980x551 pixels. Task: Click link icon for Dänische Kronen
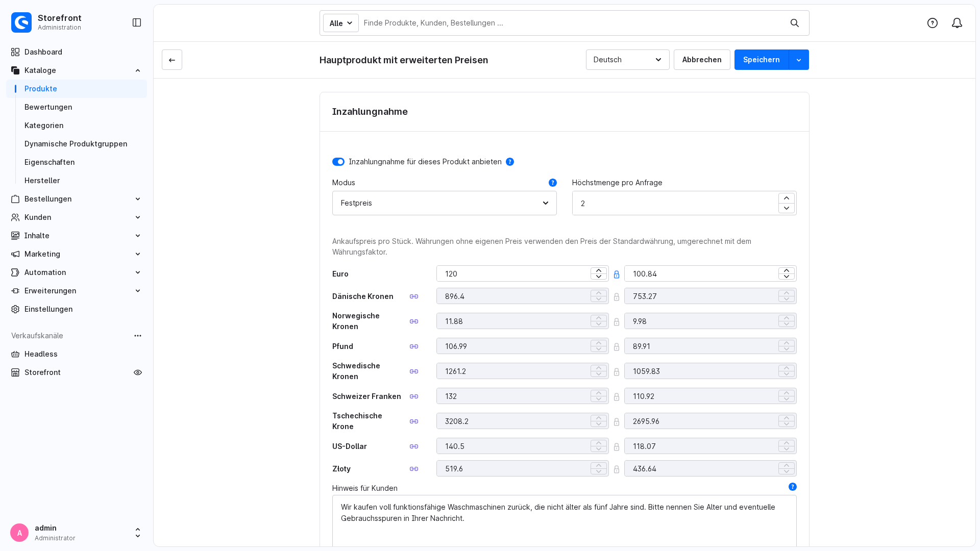(x=414, y=296)
